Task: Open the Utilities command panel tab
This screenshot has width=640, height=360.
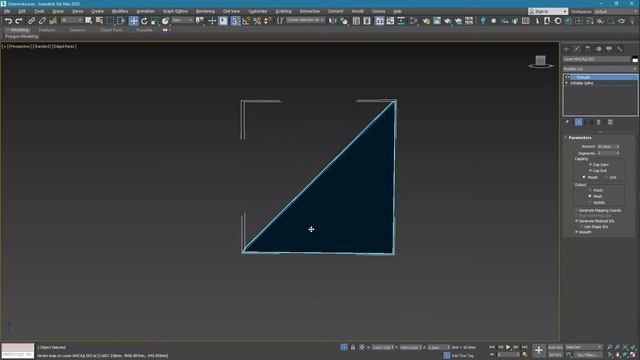Action: (x=620, y=49)
